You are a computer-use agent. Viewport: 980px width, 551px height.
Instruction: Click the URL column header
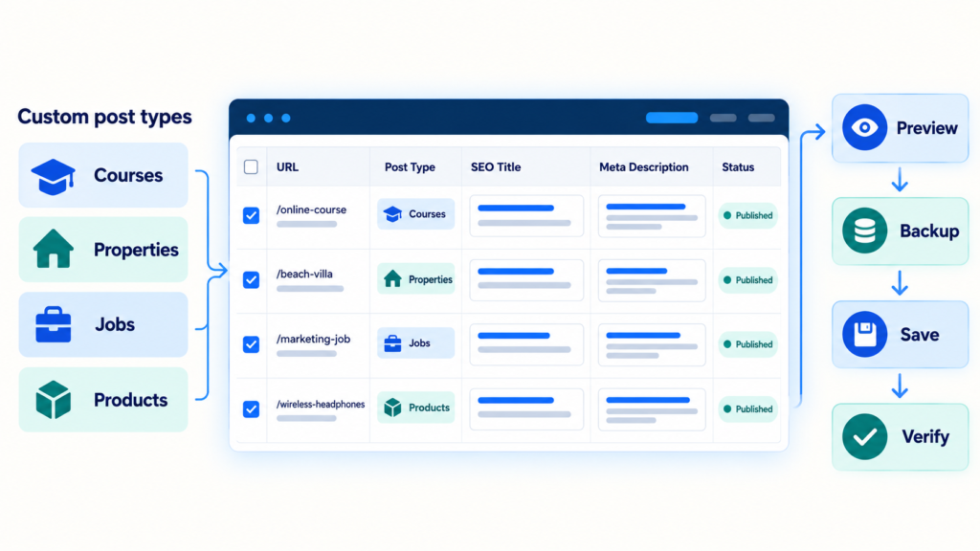287,166
